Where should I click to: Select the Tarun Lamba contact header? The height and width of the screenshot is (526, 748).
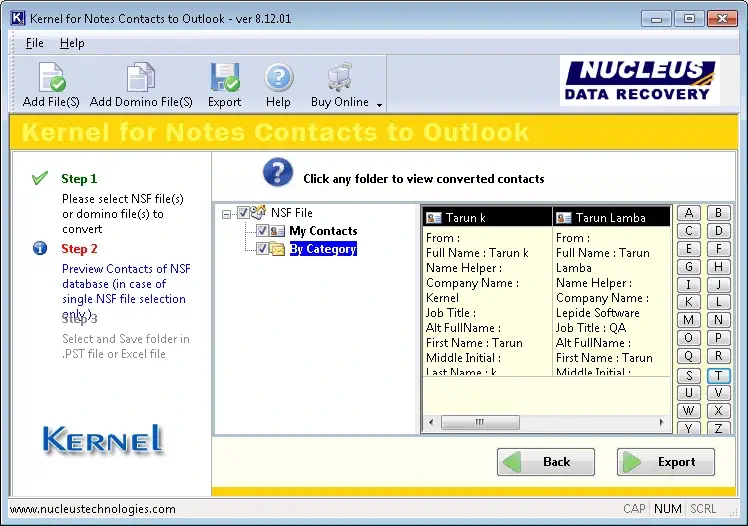click(x=612, y=217)
